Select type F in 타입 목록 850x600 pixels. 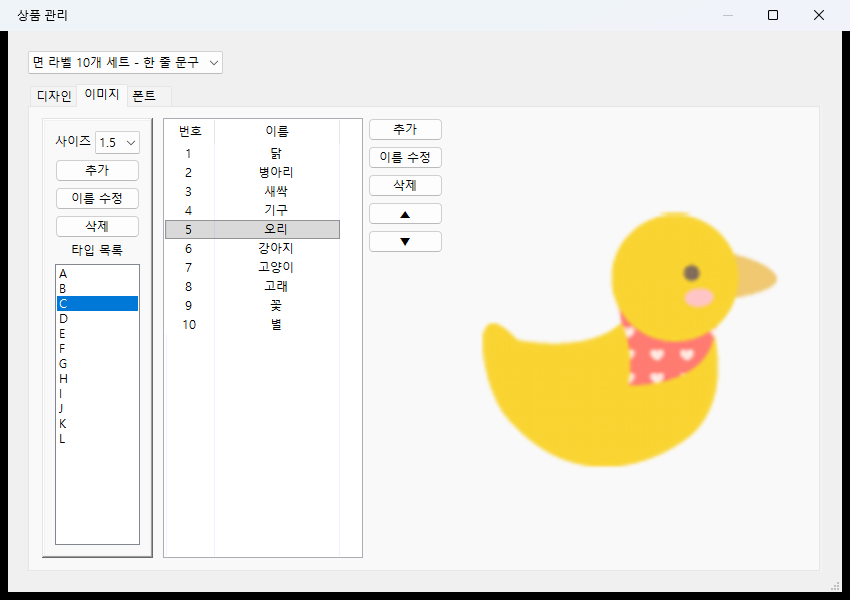[97, 349]
